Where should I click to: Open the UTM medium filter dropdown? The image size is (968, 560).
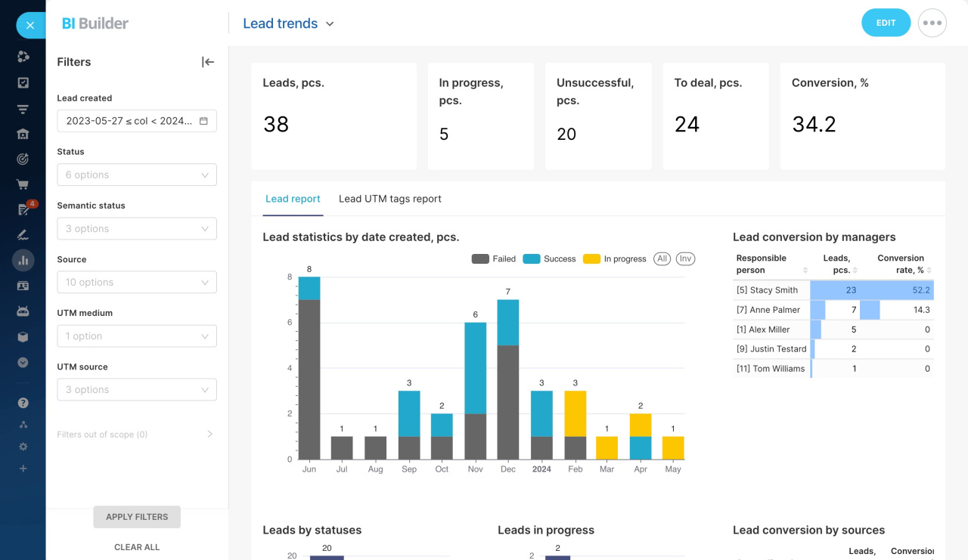pyautogui.click(x=137, y=336)
